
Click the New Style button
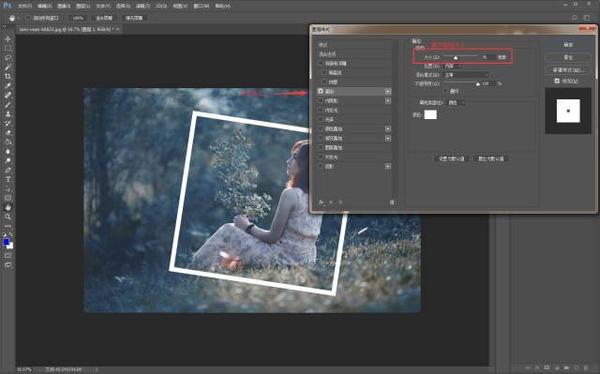click(x=568, y=70)
